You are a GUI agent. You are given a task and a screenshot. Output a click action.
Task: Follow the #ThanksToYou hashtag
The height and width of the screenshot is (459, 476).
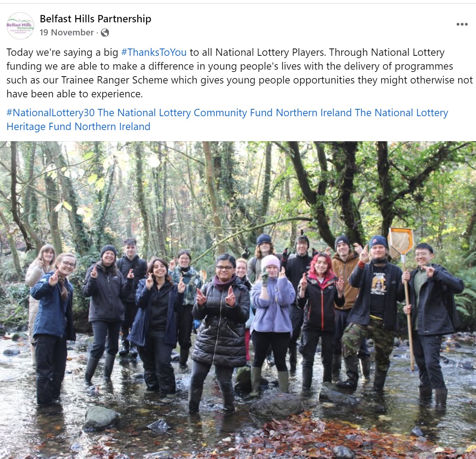154,52
